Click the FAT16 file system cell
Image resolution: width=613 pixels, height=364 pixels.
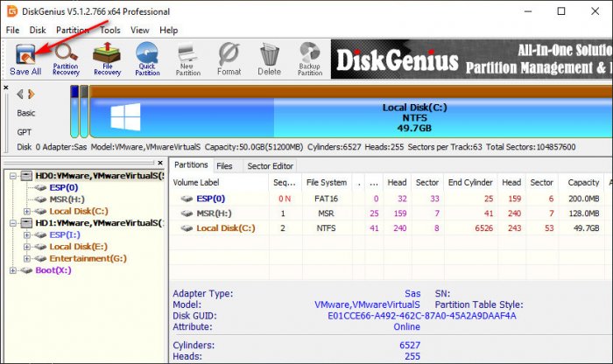[x=326, y=199]
